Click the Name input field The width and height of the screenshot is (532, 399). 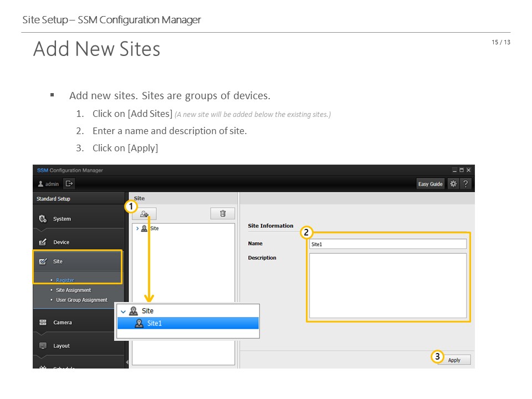(388, 244)
